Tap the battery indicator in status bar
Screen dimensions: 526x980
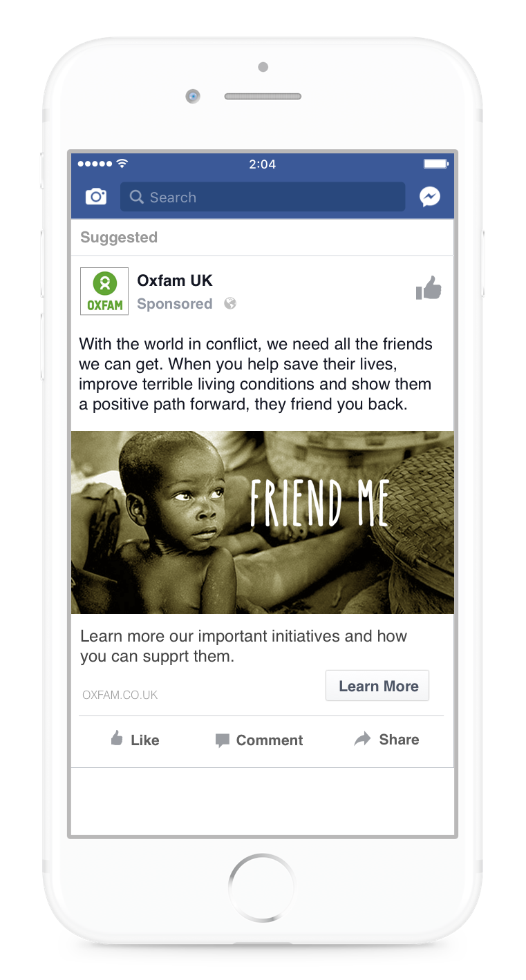pos(435,164)
